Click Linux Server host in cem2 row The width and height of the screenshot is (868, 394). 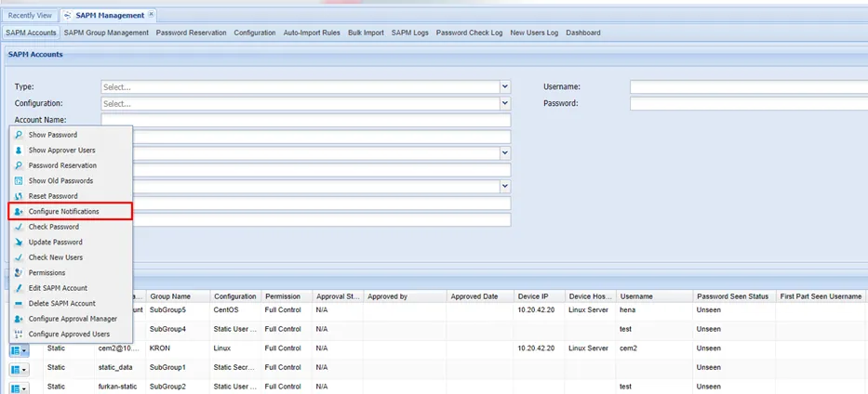point(590,348)
